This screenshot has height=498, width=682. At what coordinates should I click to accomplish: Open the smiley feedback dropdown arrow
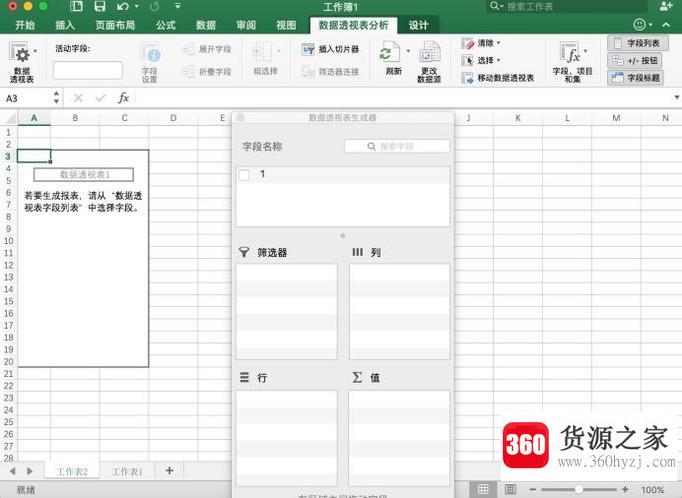click(x=650, y=25)
